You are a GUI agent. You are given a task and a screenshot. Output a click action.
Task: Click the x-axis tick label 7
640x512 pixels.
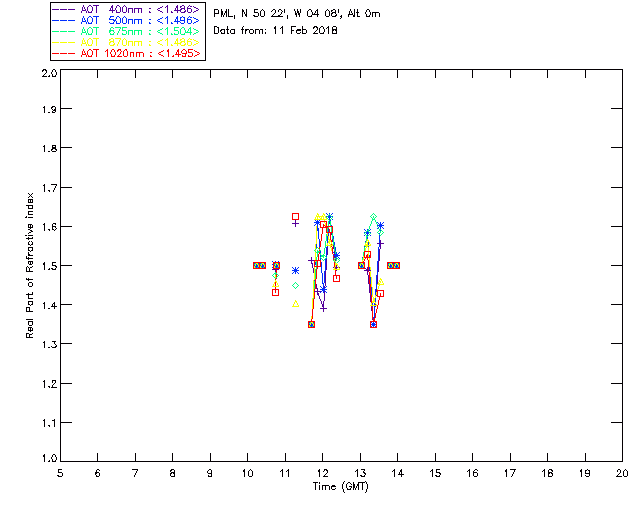point(135,473)
